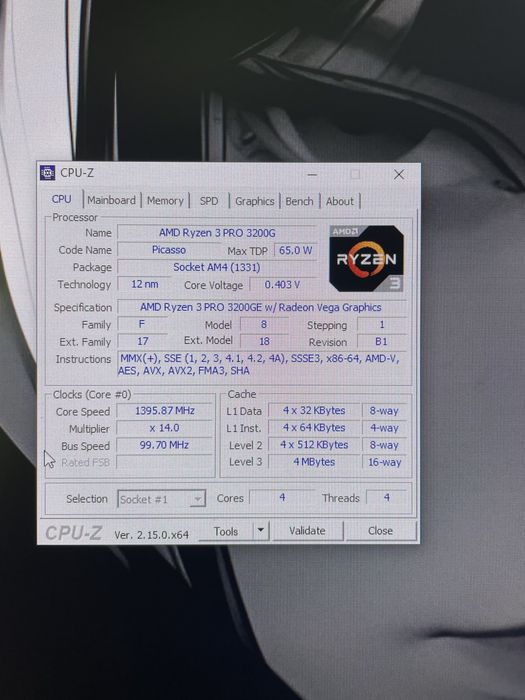Click the Ryzen 3 processor logo
Viewport: 525px width, 700px height.
click(x=367, y=258)
